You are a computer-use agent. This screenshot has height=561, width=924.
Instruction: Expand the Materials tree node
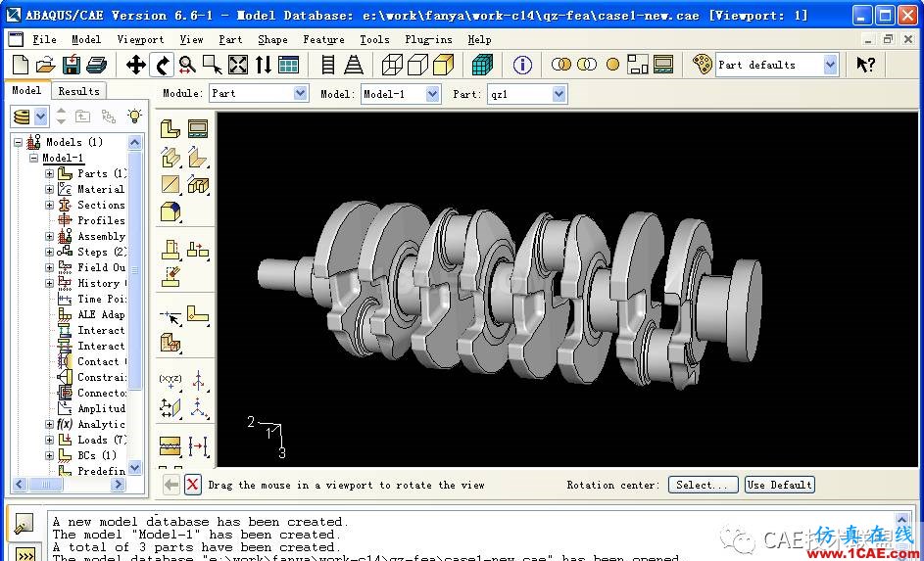pyautogui.click(x=50, y=190)
